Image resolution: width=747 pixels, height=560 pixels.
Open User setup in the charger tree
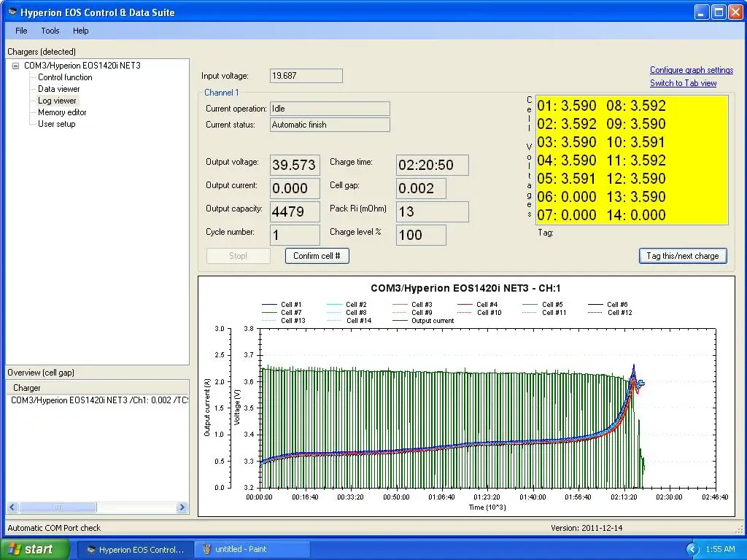point(57,124)
